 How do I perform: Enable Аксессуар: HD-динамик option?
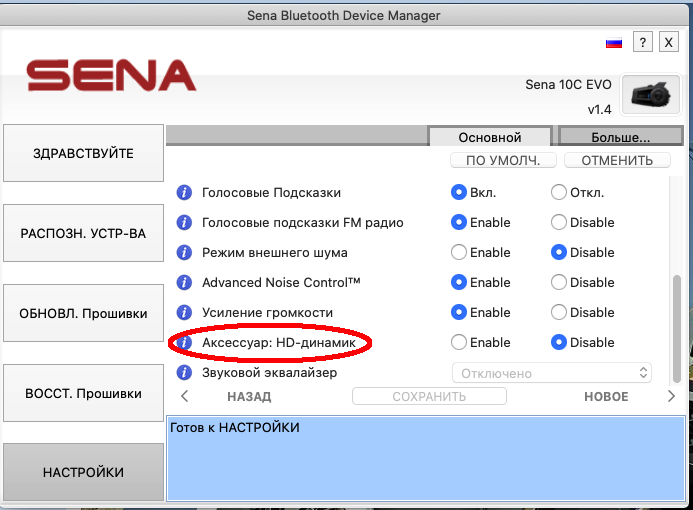(x=459, y=342)
